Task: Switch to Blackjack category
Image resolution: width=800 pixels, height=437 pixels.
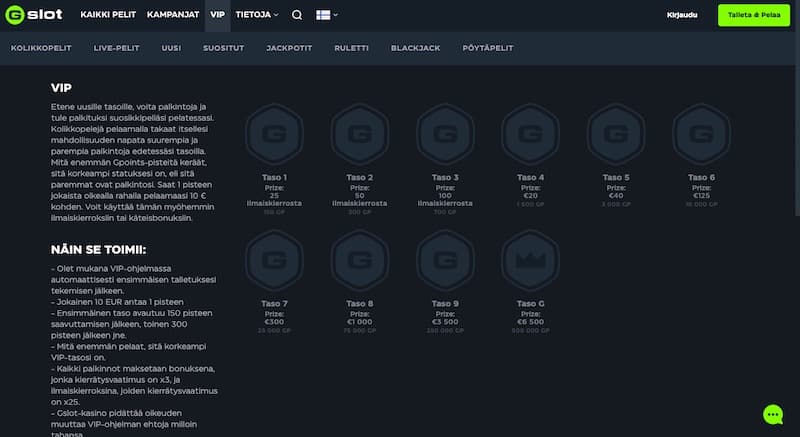Action: coord(415,48)
